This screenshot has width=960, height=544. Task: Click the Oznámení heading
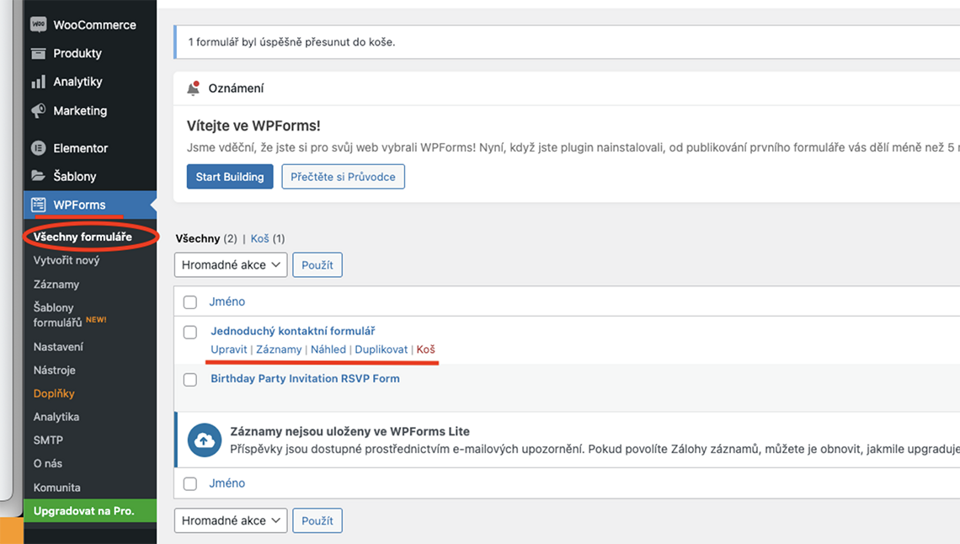(x=236, y=88)
